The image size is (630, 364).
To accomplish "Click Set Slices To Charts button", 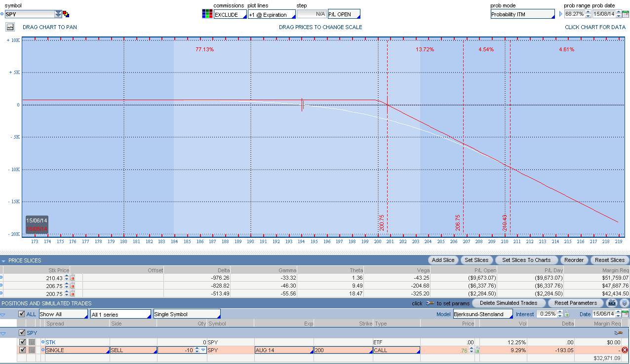I will click(526, 260).
